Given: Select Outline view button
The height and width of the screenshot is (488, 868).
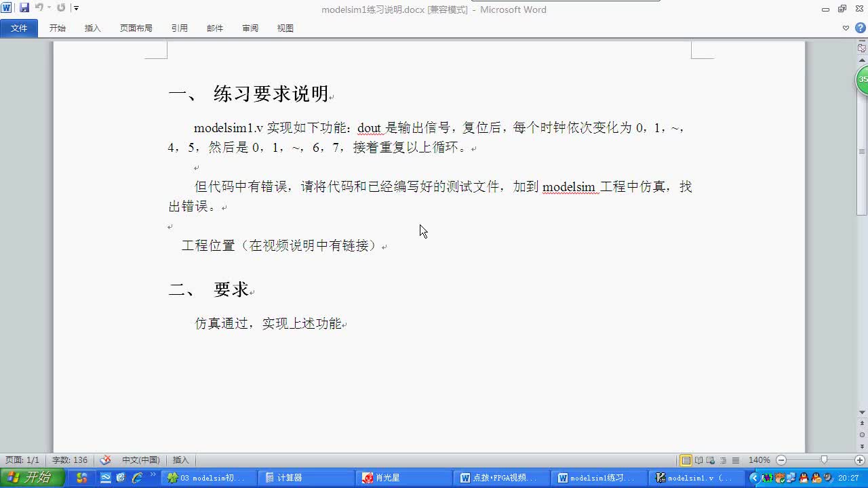Looking at the screenshot, I should [x=723, y=460].
